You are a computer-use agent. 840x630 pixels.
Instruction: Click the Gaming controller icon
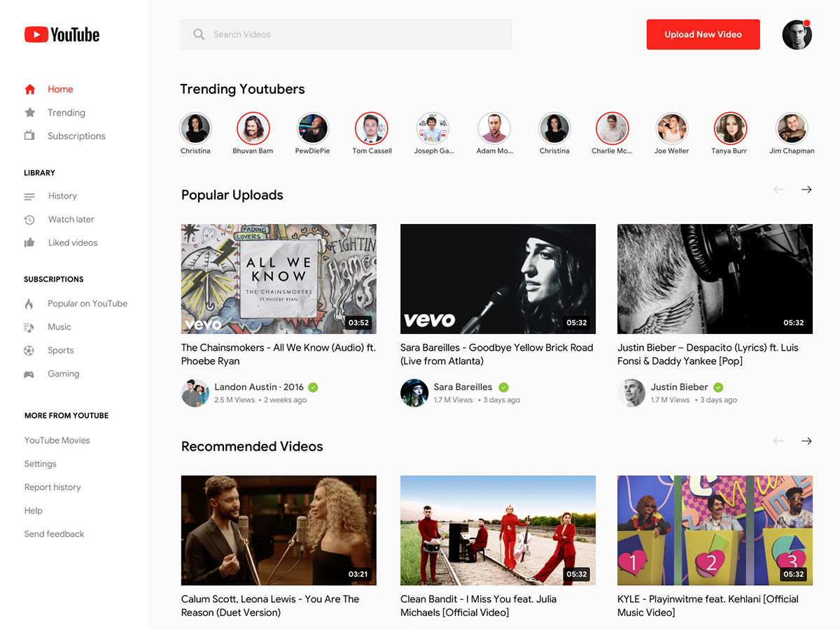(x=29, y=374)
